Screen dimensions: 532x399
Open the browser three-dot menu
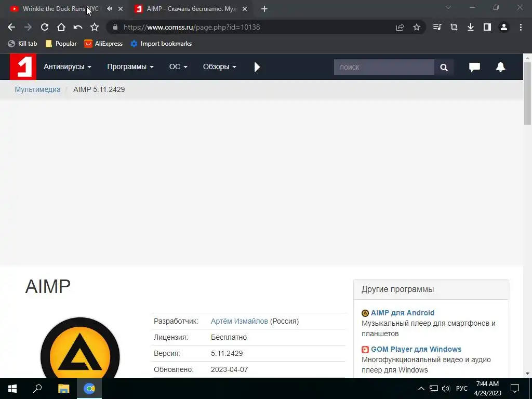[x=521, y=27]
